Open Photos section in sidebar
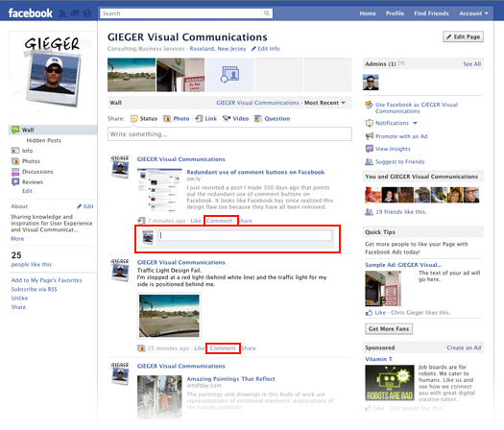 coord(26,161)
